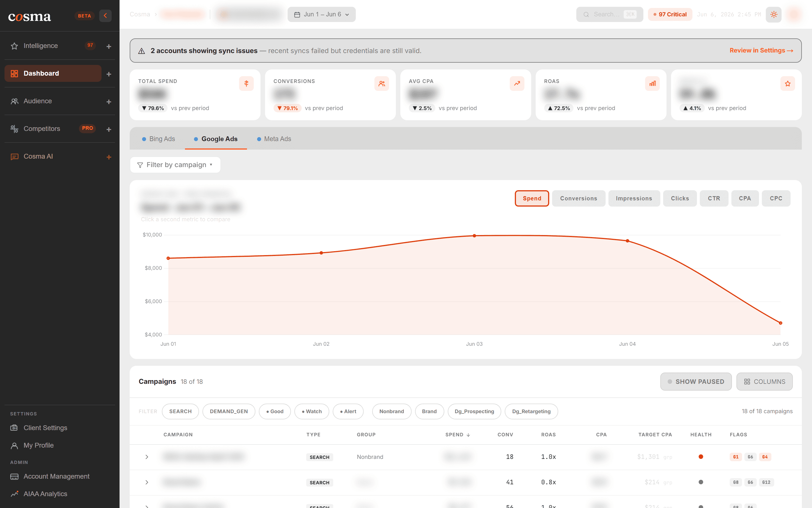Open My Profile page
The width and height of the screenshot is (812, 508).
(39, 445)
